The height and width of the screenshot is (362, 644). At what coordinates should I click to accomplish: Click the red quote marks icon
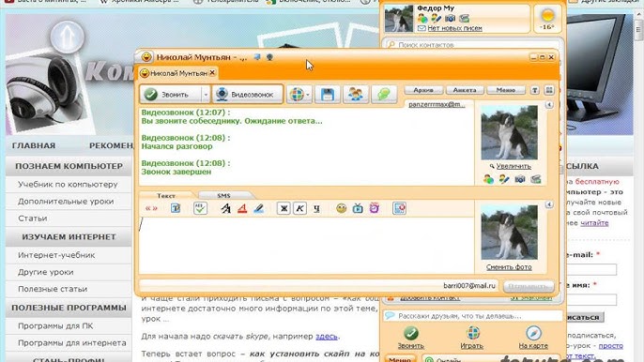click(151, 208)
